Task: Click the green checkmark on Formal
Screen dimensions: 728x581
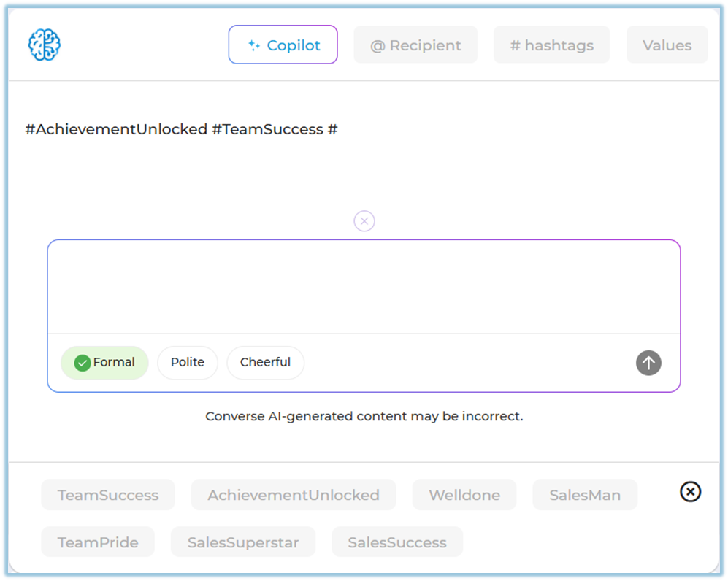Action: (x=83, y=363)
